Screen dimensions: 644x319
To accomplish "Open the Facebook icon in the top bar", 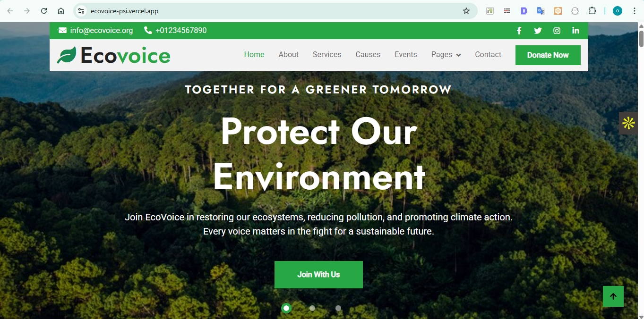I will [519, 31].
